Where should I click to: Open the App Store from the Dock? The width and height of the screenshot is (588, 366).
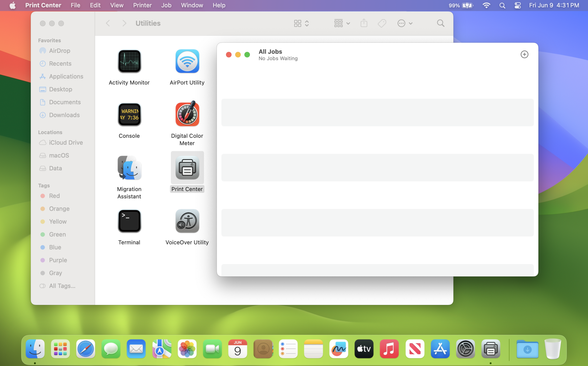[x=440, y=349]
